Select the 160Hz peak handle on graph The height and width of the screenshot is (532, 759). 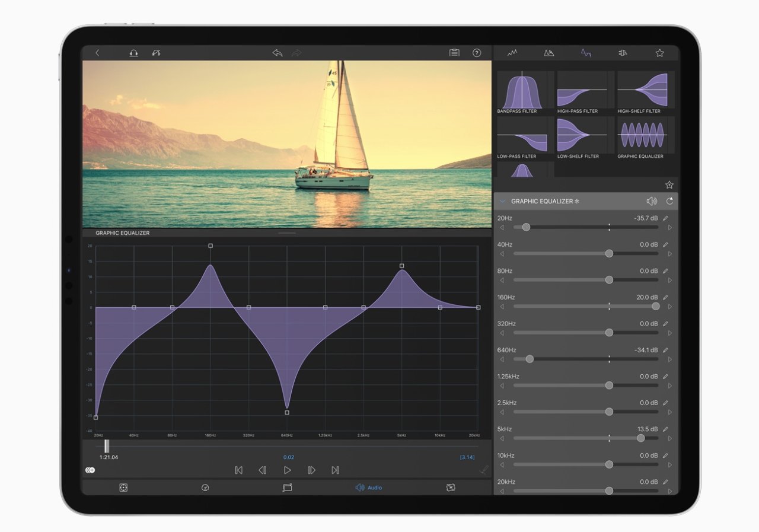coord(211,246)
